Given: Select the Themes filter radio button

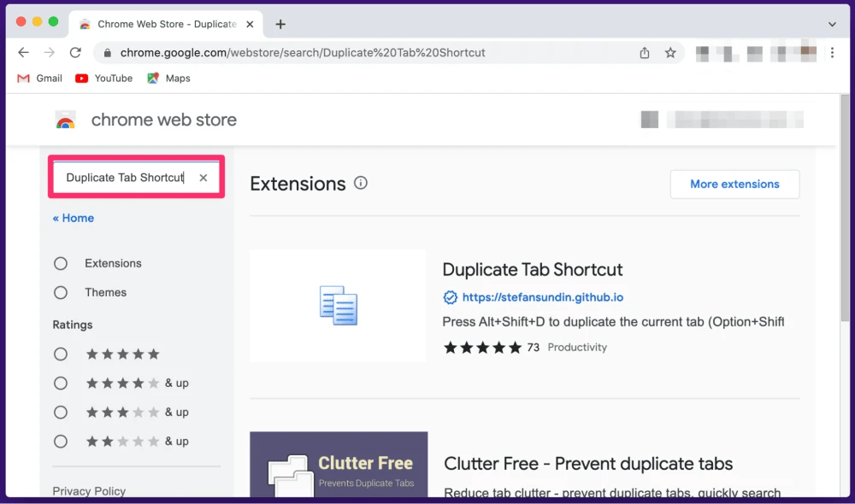Looking at the screenshot, I should (x=61, y=292).
